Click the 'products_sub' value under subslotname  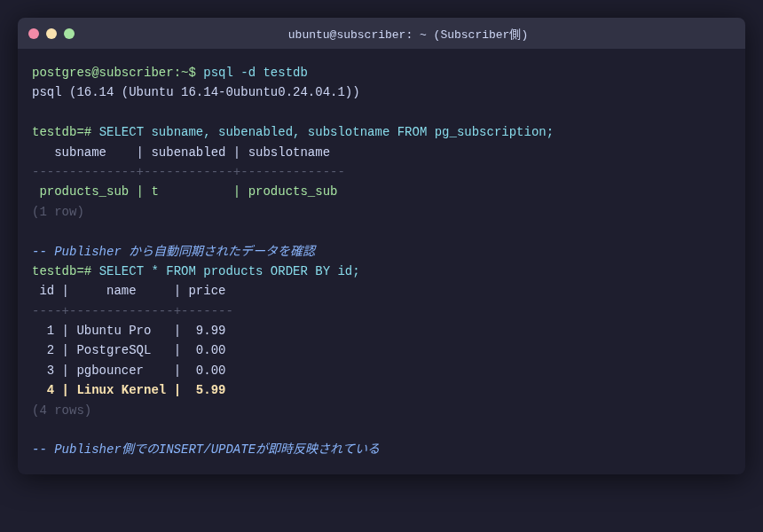pos(293,192)
